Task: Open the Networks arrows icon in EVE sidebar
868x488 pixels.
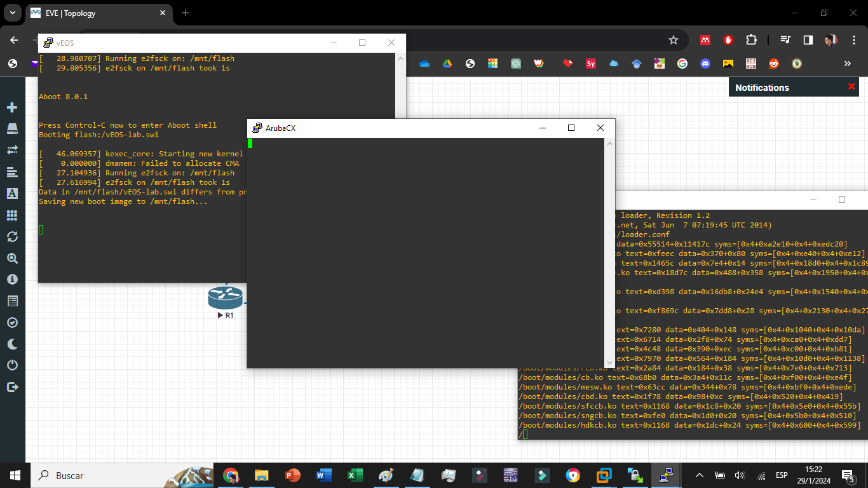Action: [12, 150]
